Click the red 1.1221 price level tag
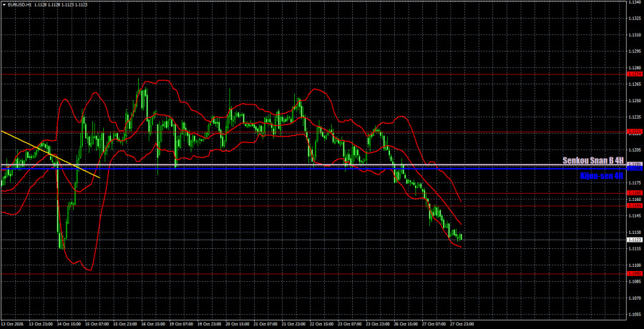The width and height of the screenshot is (644, 329). pyautogui.click(x=635, y=132)
